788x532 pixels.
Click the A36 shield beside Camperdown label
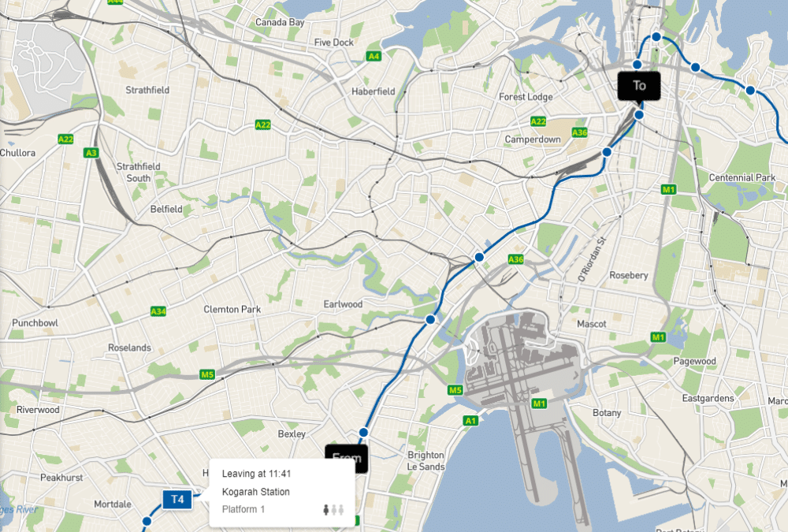click(x=579, y=132)
